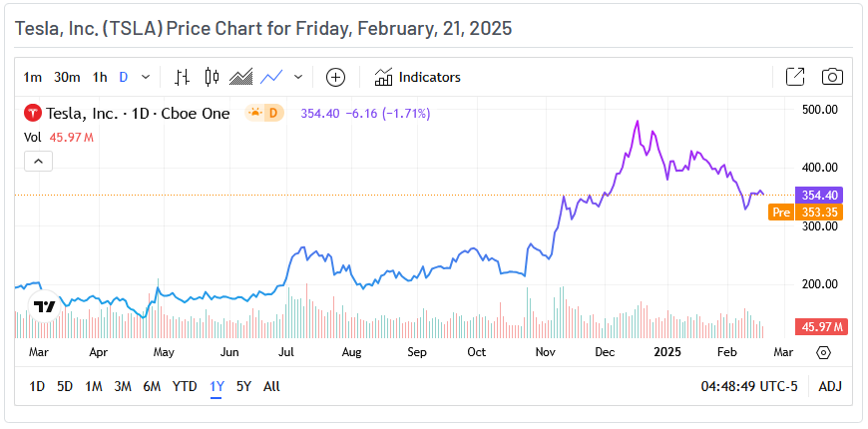Click the TradingView logo on the chart
This screenshot has height=429, width=868.
(44, 307)
